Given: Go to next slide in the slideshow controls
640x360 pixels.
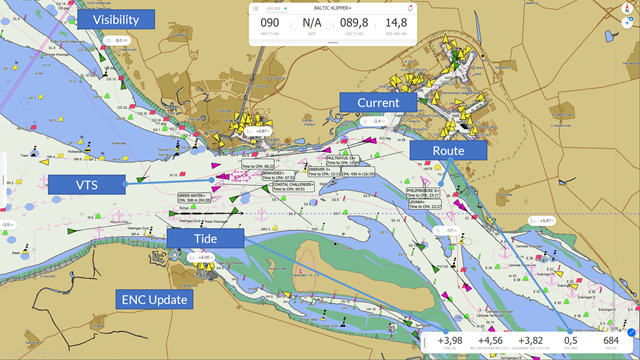Looking at the screenshot, I should pos(19,353).
